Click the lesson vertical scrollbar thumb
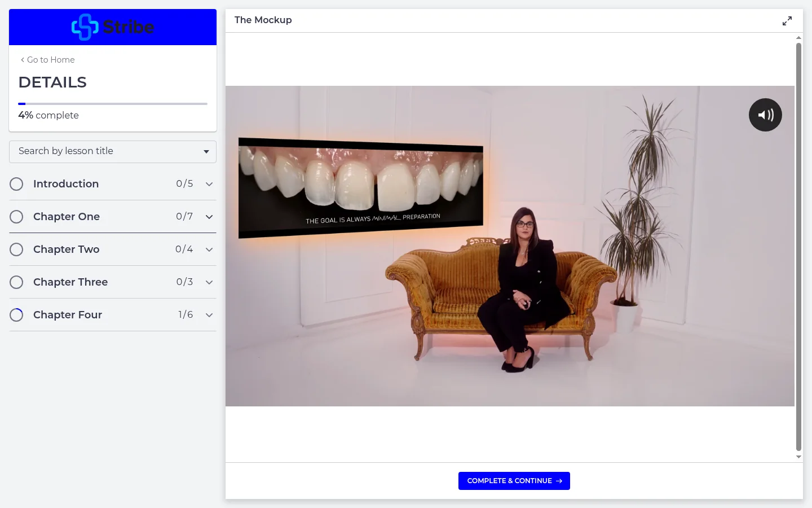This screenshot has width=812, height=508. pos(798,247)
